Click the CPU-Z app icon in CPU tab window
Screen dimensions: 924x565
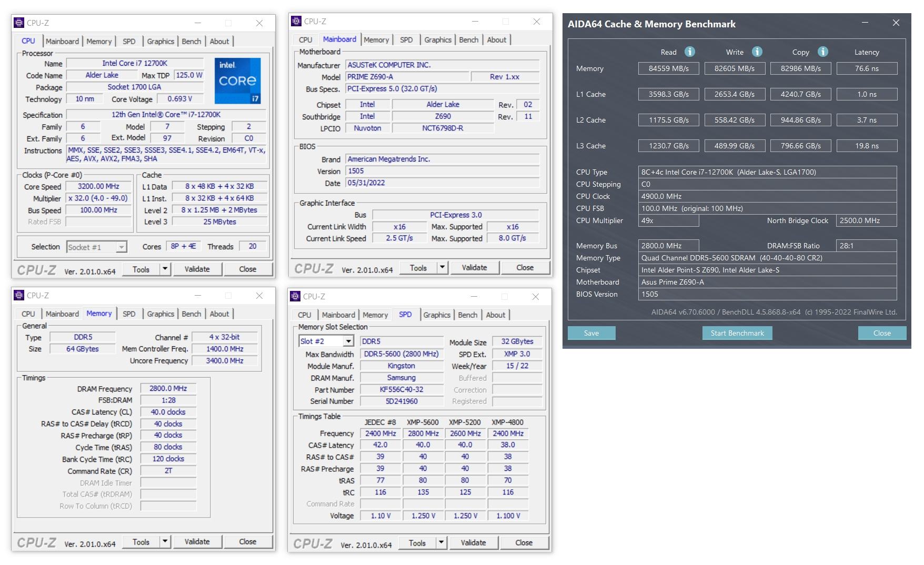tap(19, 23)
